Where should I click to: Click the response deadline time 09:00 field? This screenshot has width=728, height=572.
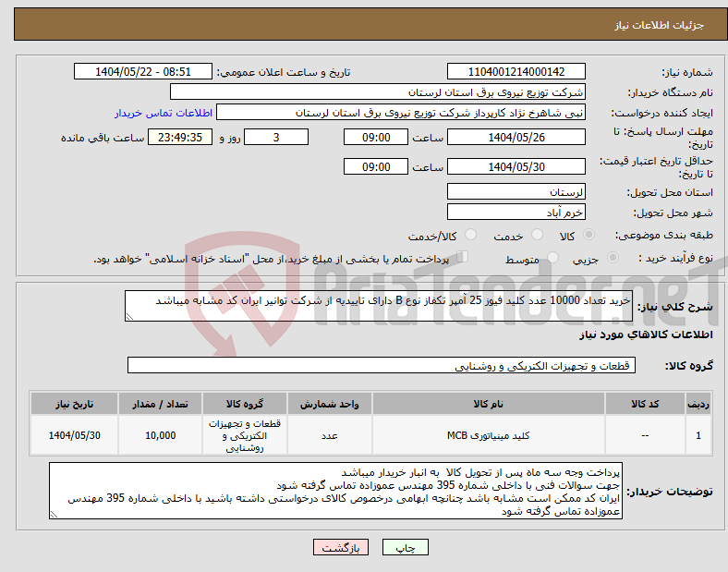click(x=376, y=138)
